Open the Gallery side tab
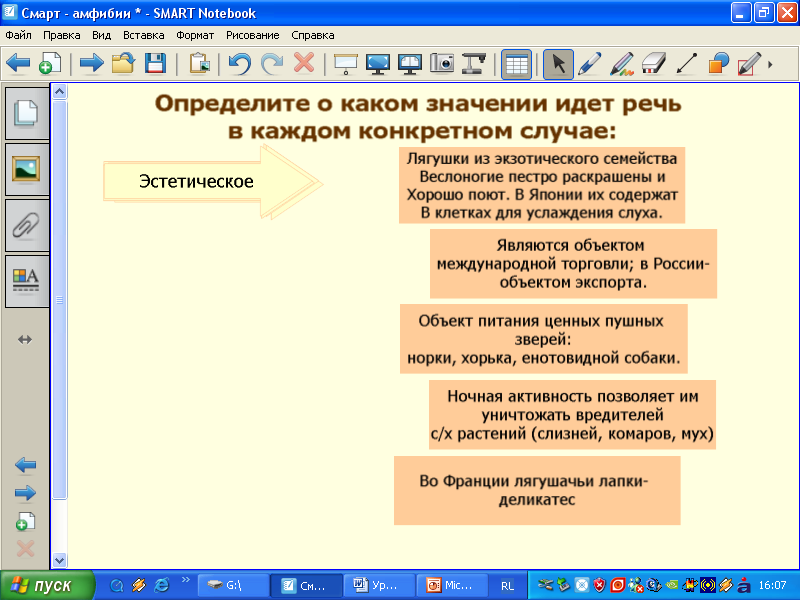Viewport: 800px width, 600px height. (27, 169)
